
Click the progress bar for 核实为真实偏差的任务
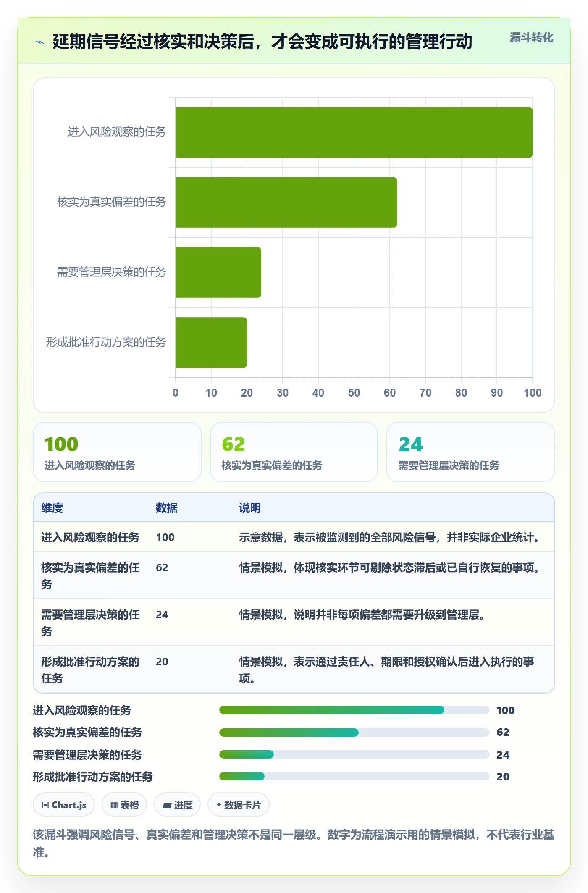coord(354,733)
